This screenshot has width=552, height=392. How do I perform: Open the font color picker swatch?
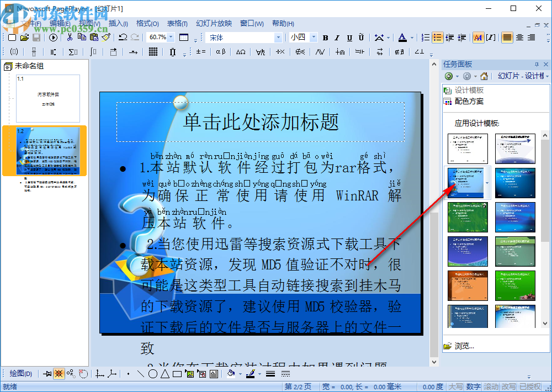point(402,38)
